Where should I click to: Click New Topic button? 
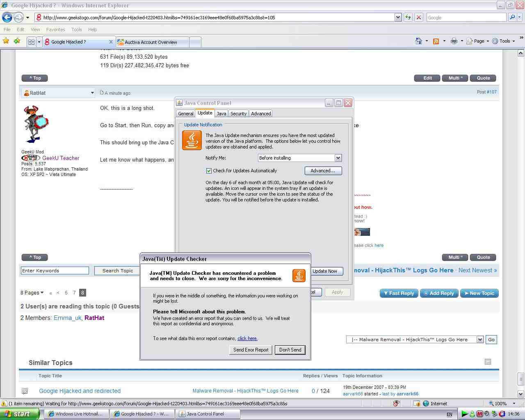click(x=479, y=293)
